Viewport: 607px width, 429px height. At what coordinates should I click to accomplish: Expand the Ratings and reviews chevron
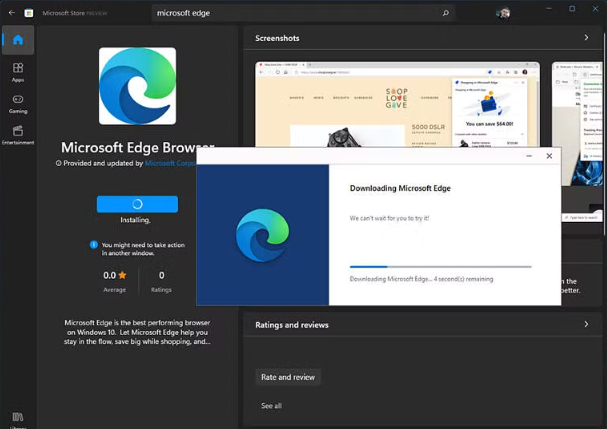point(586,324)
